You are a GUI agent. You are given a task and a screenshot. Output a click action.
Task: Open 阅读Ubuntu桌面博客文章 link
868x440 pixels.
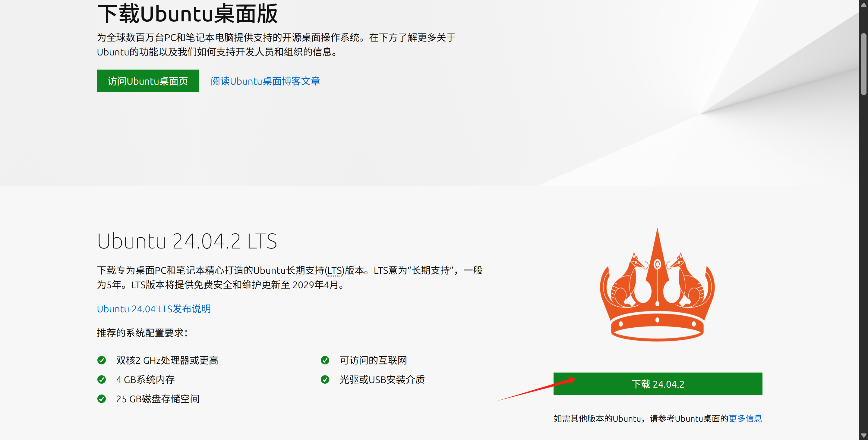265,81
